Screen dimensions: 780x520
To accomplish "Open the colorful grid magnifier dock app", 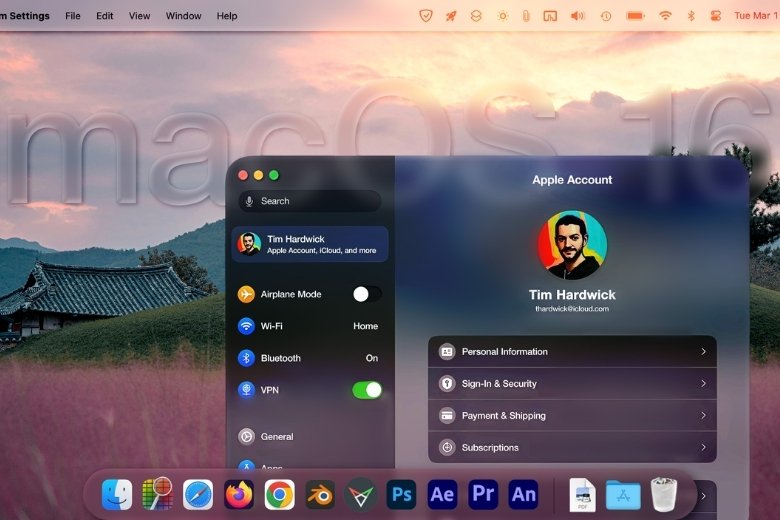I will click(158, 494).
